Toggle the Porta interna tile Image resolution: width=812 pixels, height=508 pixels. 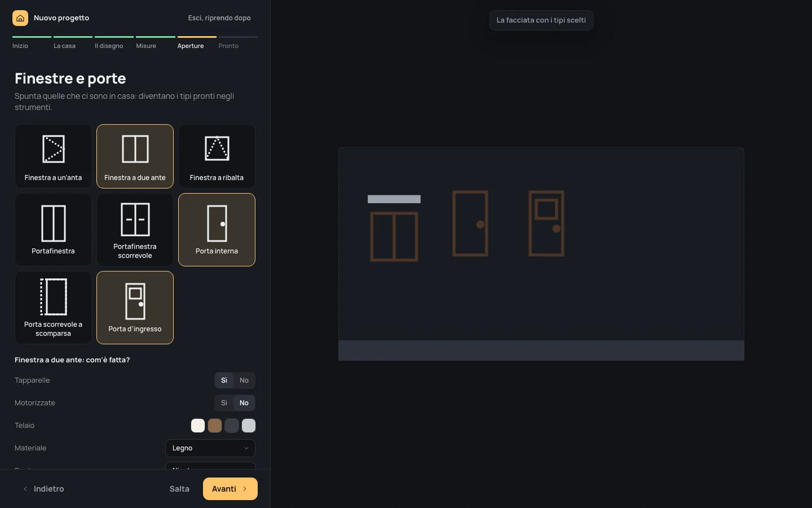[x=217, y=230]
